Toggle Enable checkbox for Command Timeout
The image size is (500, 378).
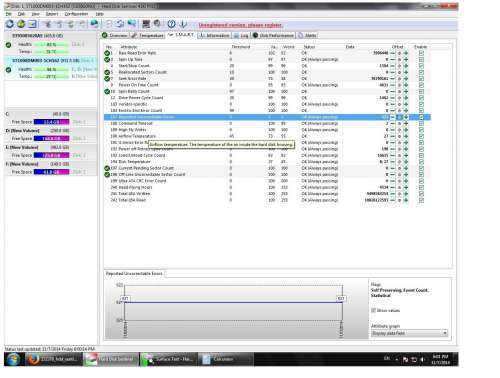coord(421,123)
